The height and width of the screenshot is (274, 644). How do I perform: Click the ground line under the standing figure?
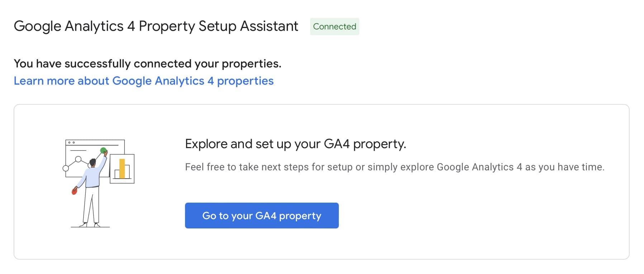90,226
